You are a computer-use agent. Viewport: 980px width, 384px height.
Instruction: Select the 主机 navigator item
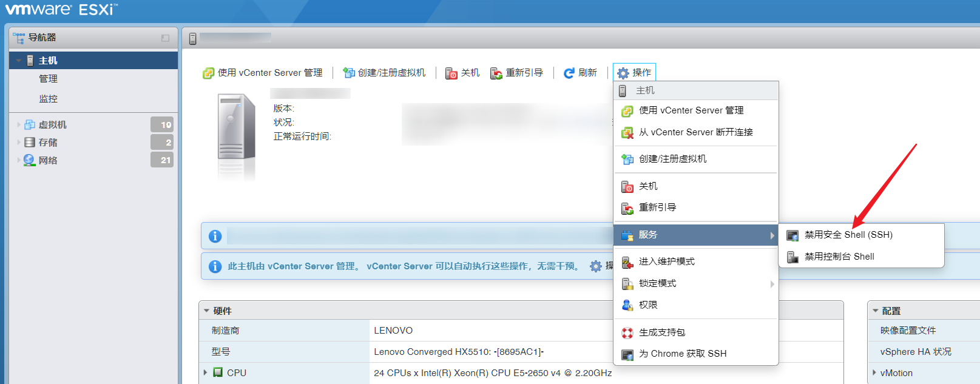tap(93, 61)
